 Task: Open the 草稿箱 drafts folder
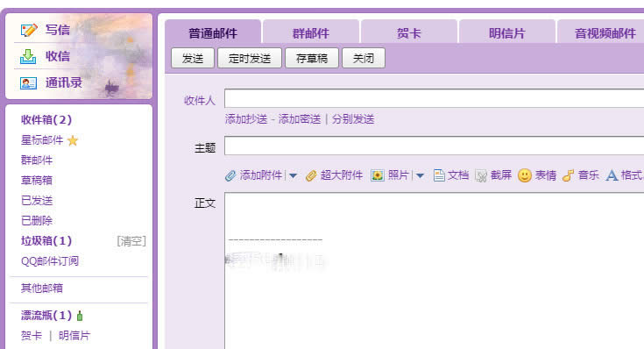(37, 180)
